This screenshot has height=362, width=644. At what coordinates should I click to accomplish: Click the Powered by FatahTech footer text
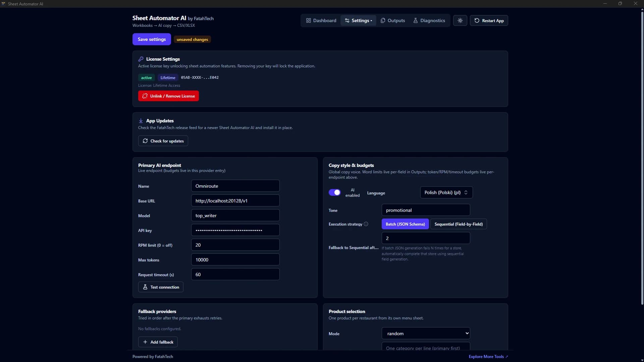(153, 357)
